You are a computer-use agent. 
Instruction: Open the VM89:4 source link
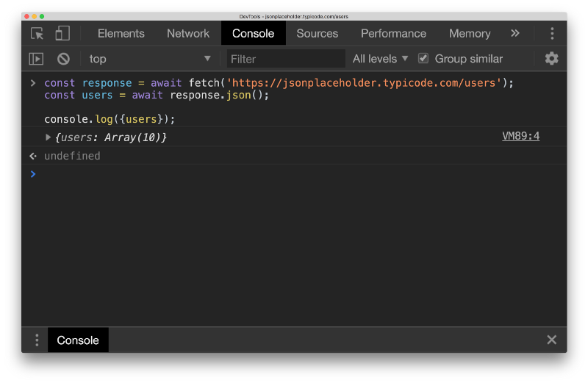click(x=520, y=136)
